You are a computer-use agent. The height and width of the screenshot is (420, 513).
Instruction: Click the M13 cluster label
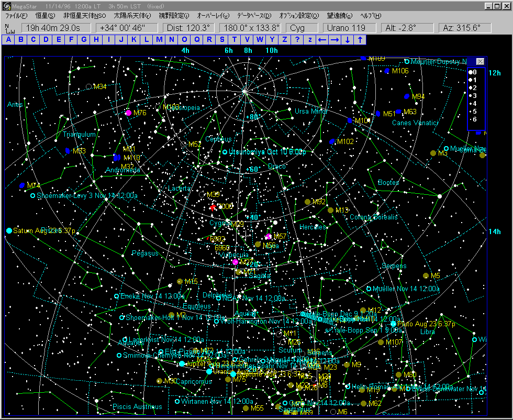[342, 210]
